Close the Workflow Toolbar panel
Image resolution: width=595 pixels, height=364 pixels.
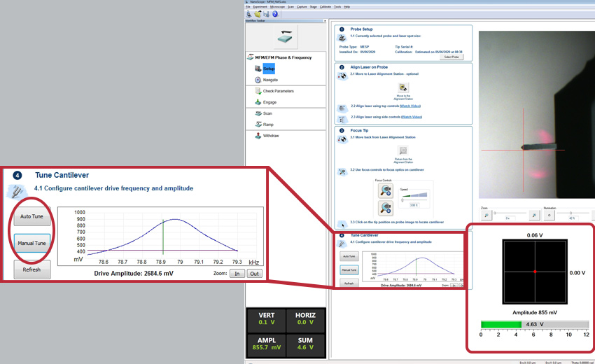point(325,21)
